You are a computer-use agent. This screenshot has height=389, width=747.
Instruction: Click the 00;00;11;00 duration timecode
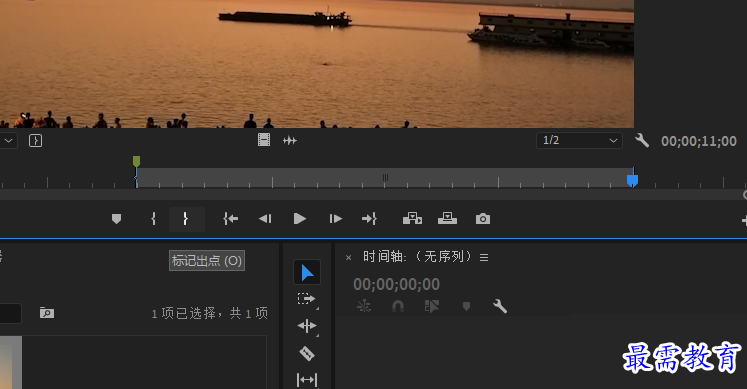699,141
